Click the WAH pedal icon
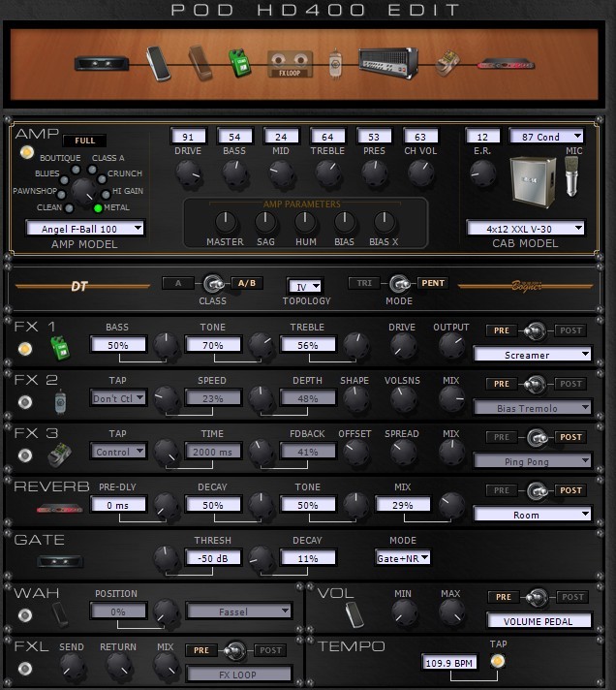The image size is (616, 690). coord(60,614)
